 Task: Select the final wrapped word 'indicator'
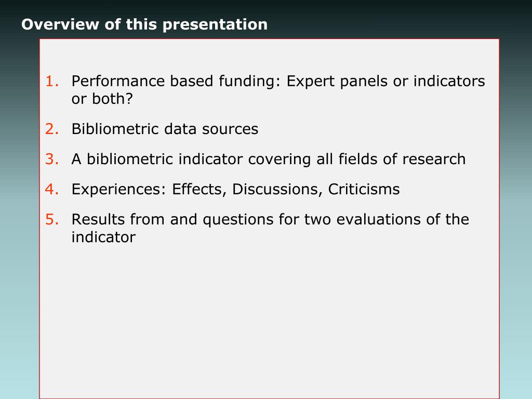coord(103,237)
